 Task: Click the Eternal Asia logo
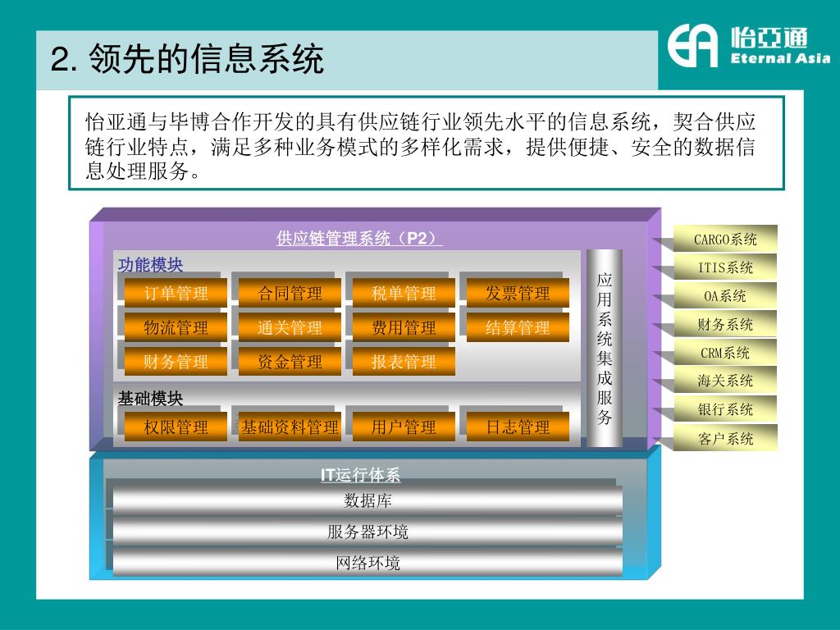click(x=749, y=45)
